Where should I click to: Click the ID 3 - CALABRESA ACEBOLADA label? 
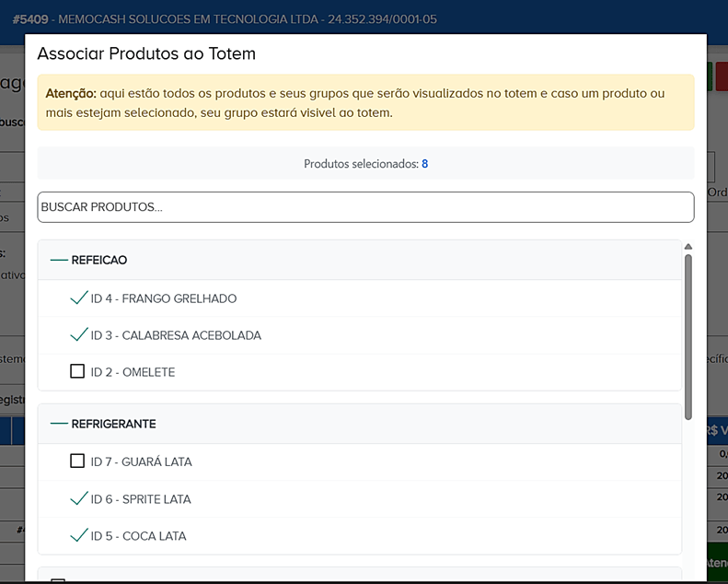tap(176, 335)
